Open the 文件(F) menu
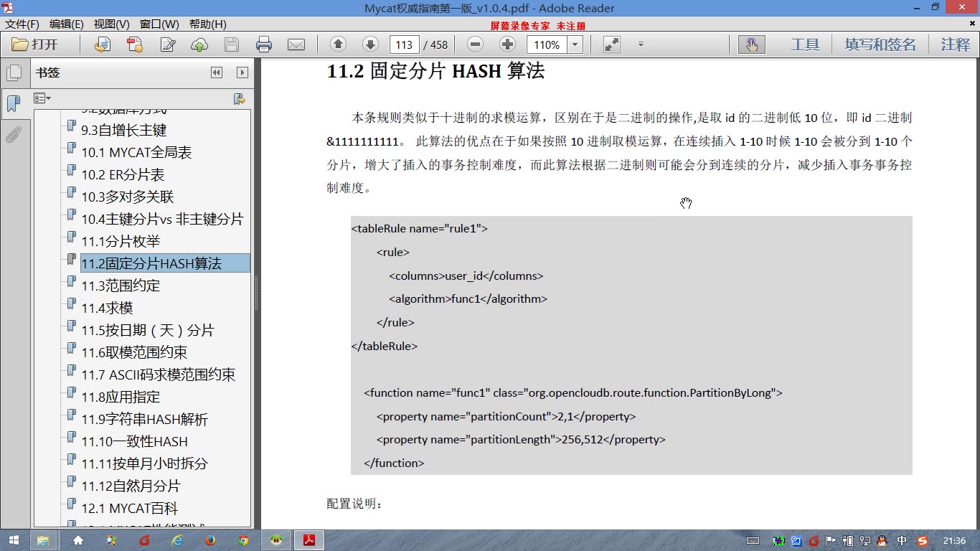 point(22,24)
